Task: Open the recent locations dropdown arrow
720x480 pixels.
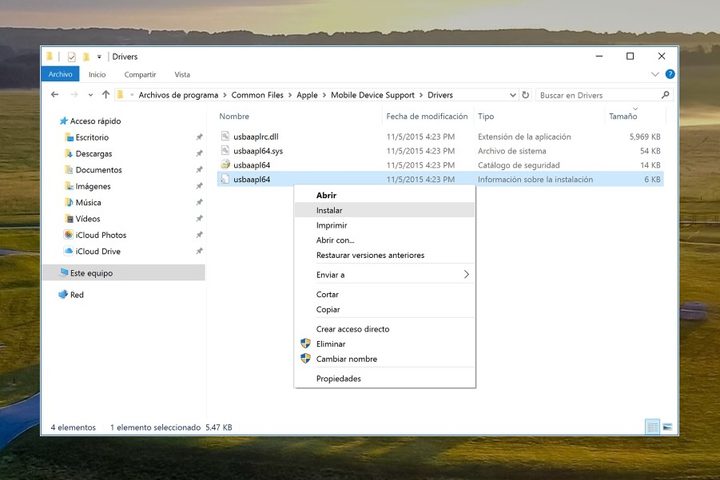Action: coord(90,95)
